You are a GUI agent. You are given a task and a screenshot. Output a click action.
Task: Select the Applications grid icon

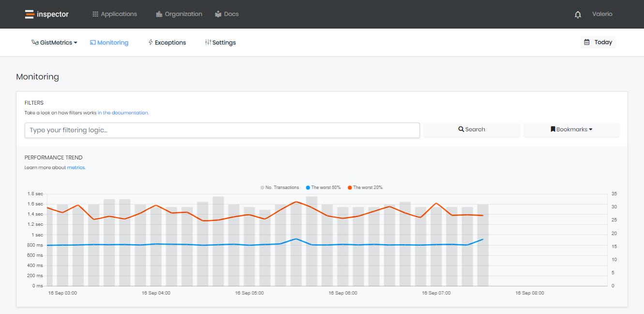point(95,14)
